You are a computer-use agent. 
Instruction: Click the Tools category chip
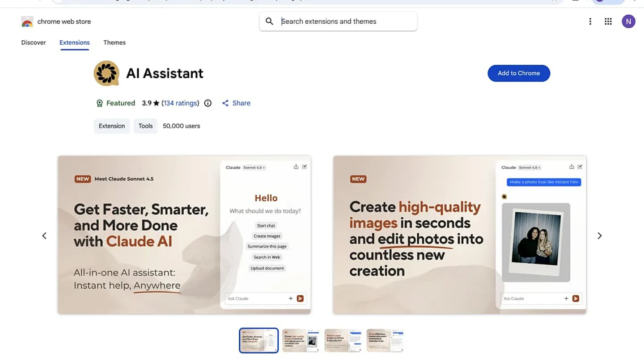click(145, 126)
